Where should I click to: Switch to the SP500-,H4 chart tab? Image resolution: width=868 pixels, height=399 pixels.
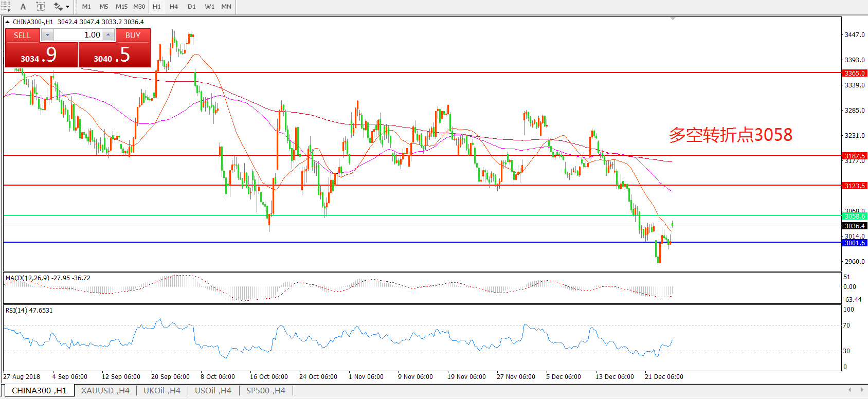[x=265, y=391]
